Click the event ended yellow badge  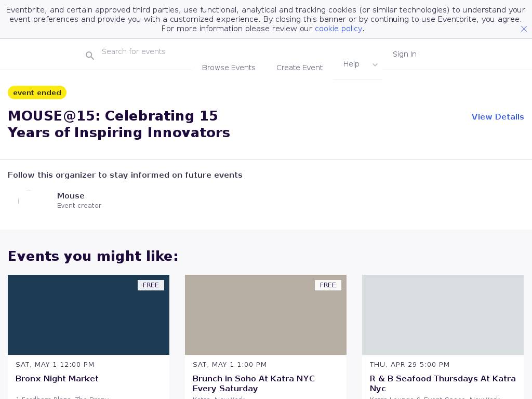37,92
